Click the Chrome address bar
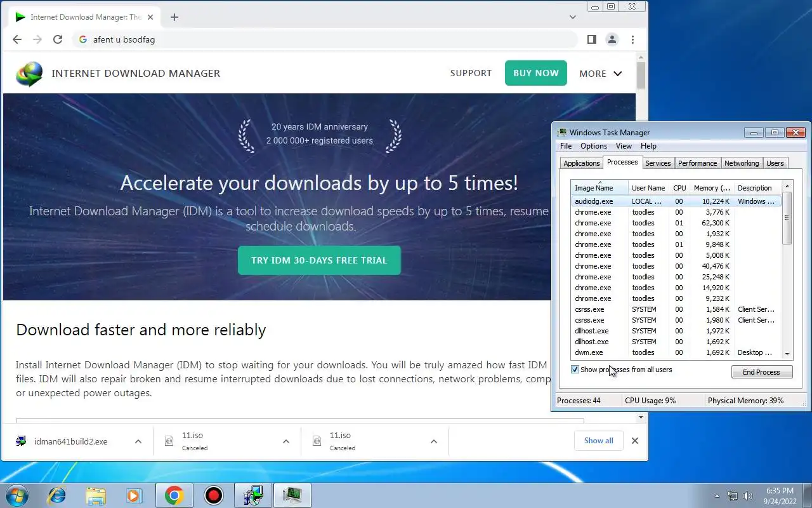Viewport: 812px width, 508px height. coord(325,39)
